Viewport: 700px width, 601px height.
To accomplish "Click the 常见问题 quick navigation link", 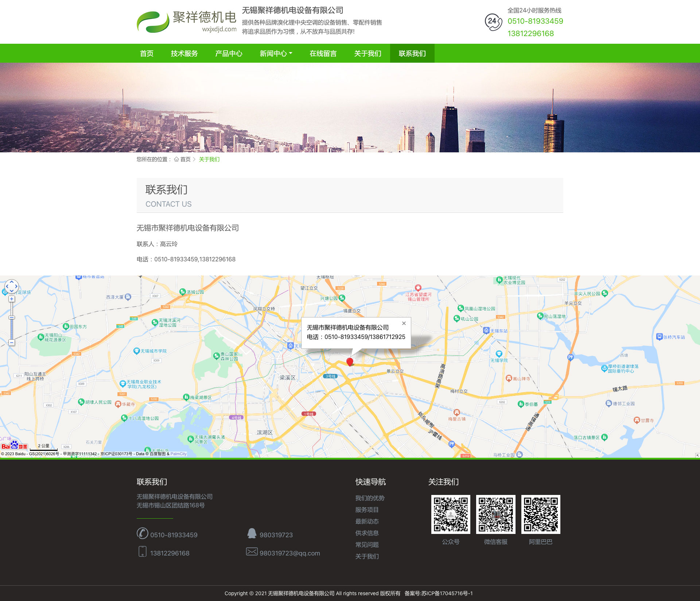I will (367, 545).
